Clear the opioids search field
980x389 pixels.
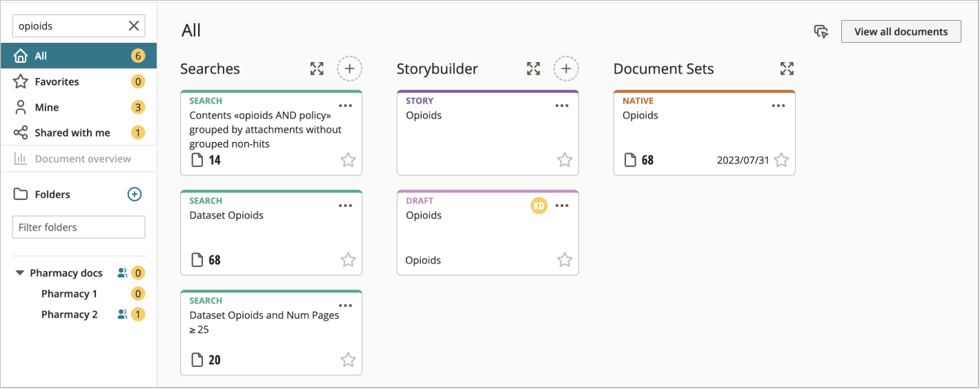[134, 26]
